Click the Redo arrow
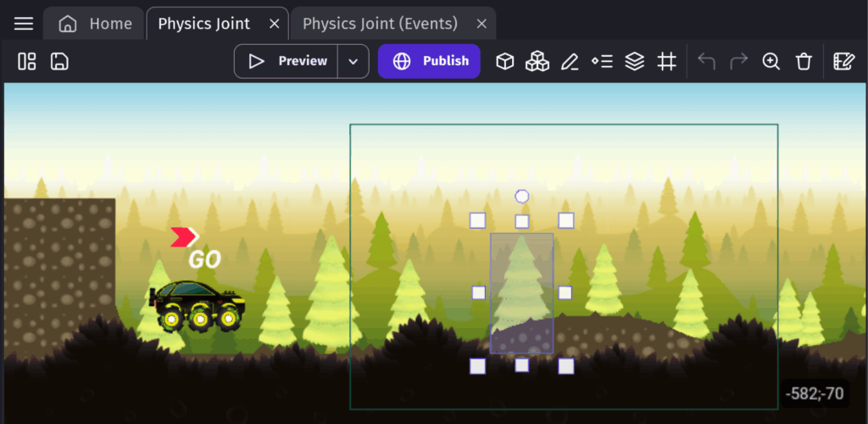The height and width of the screenshot is (424, 868). 738,61
